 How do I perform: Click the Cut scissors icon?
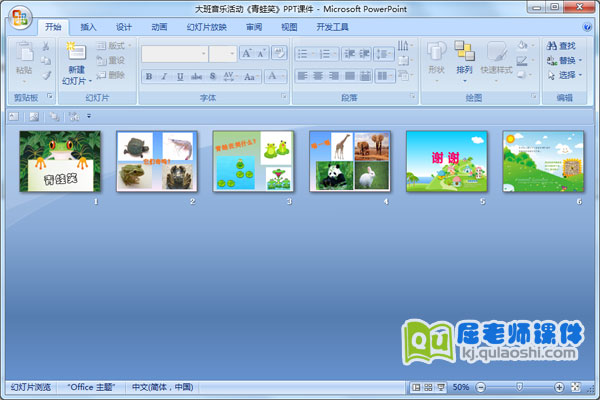pos(46,46)
